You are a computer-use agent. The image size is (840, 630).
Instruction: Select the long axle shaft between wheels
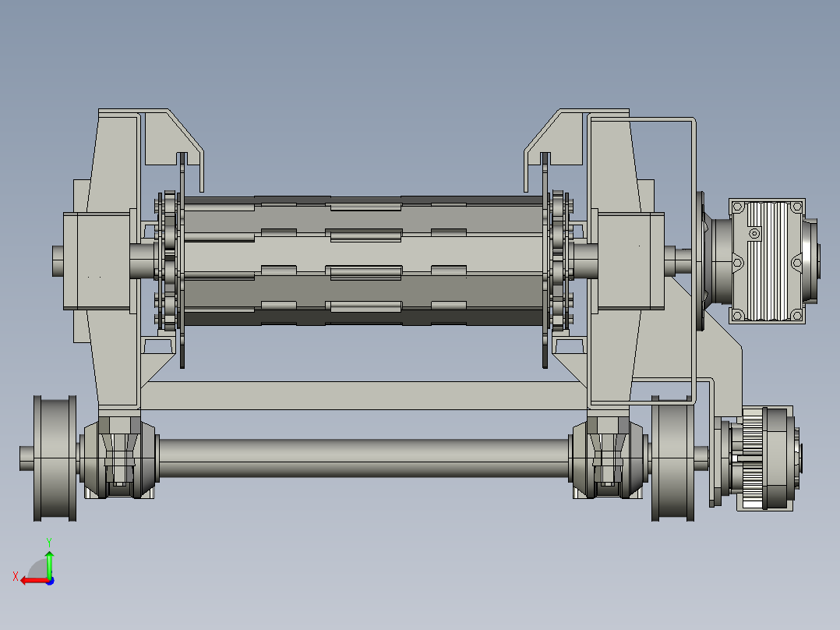pyautogui.click(x=365, y=458)
